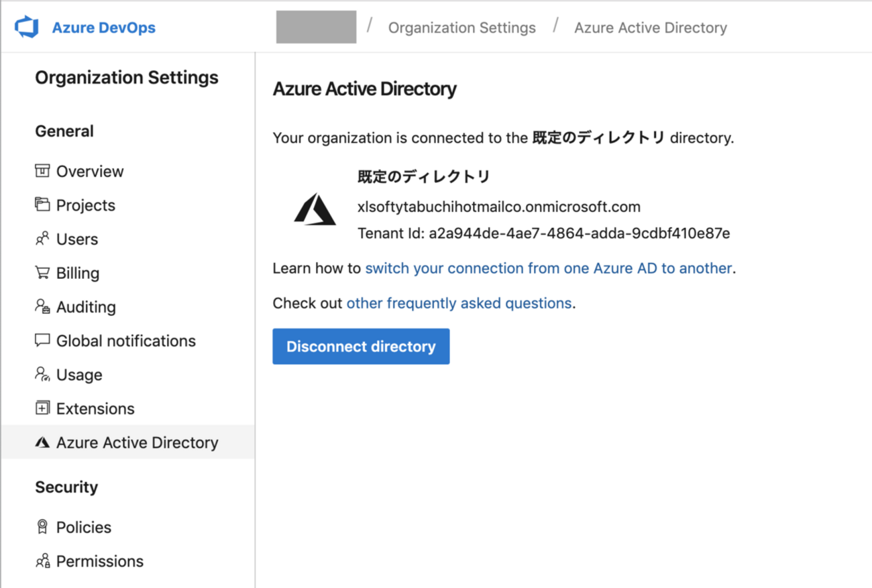This screenshot has height=588, width=872.
Task: Click the grayed organization name in breadcrumb
Action: [315, 27]
